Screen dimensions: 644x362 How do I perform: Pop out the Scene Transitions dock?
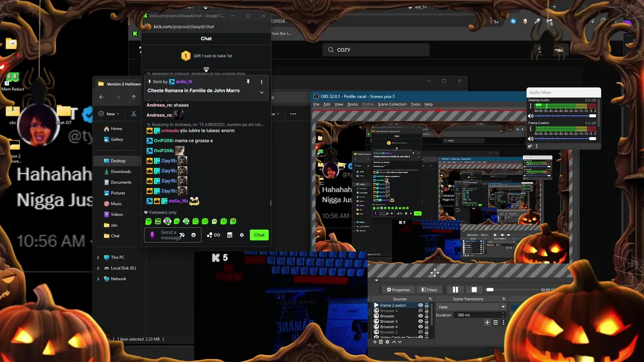pyautogui.click(x=504, y=299)
